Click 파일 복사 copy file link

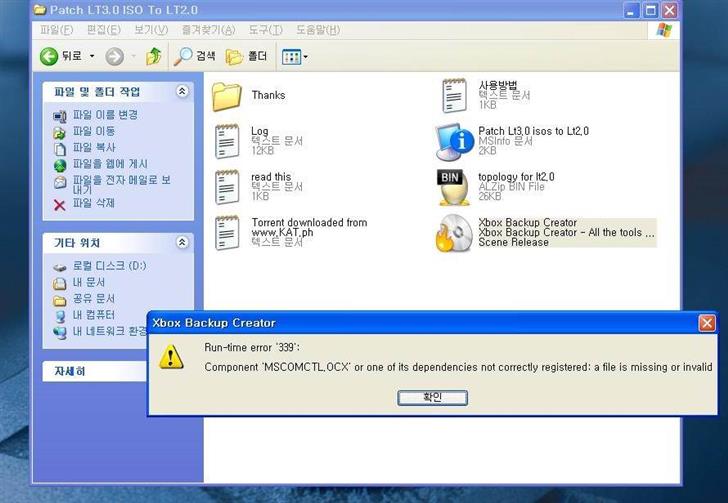(94, 148)
